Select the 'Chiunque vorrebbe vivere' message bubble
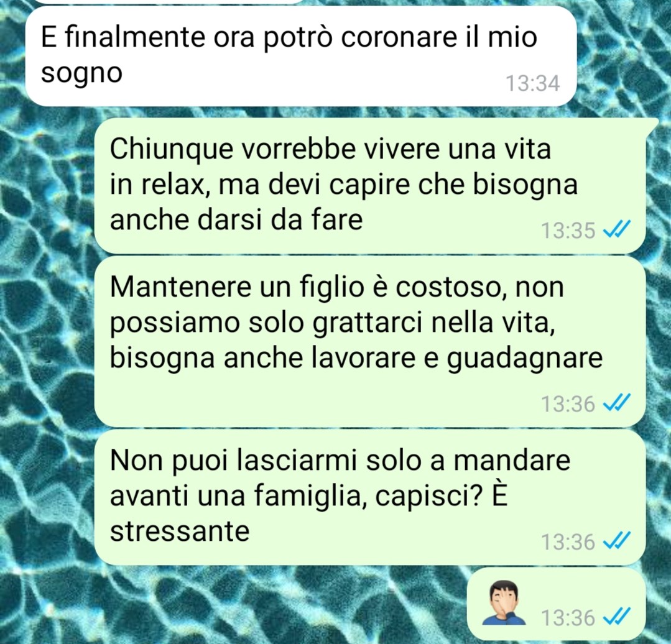671x644 pixels. tap(370, 185)
